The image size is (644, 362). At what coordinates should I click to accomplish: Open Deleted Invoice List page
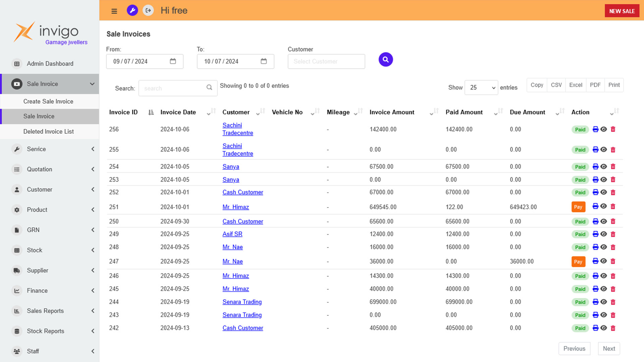[x=49, y=131]
